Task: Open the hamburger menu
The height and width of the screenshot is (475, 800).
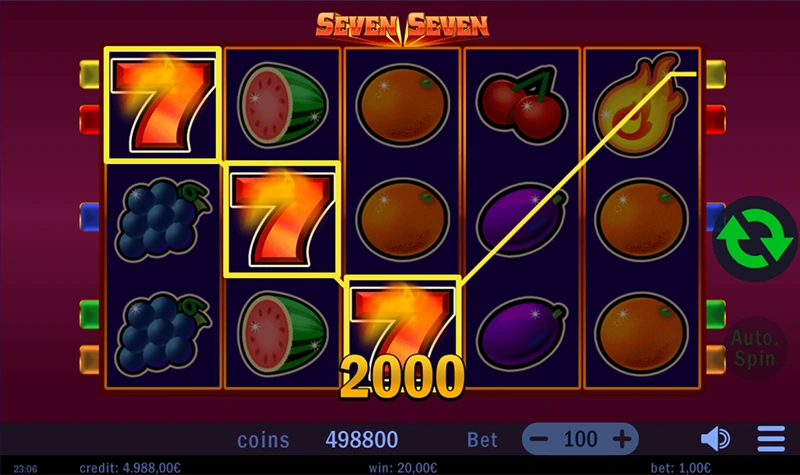Action: click(771, 439)
